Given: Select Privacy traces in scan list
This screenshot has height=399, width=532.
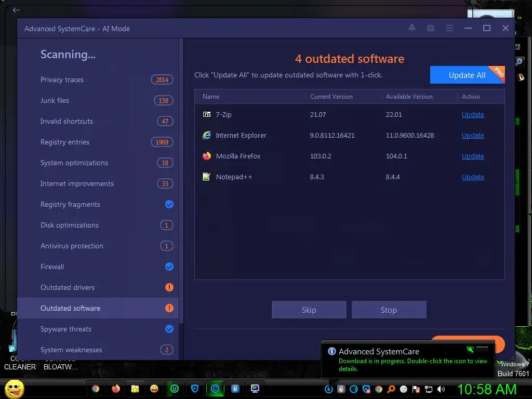Looking at the screenshot, I should tap(98, 79).
